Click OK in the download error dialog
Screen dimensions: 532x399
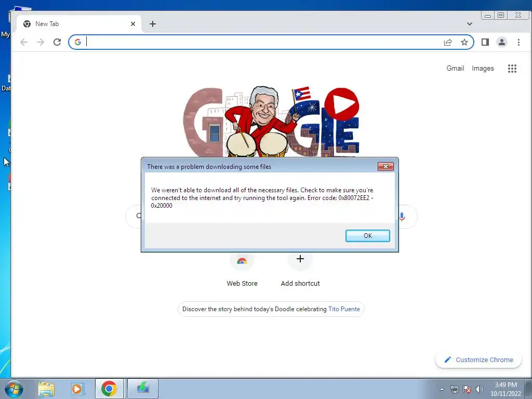367,236
